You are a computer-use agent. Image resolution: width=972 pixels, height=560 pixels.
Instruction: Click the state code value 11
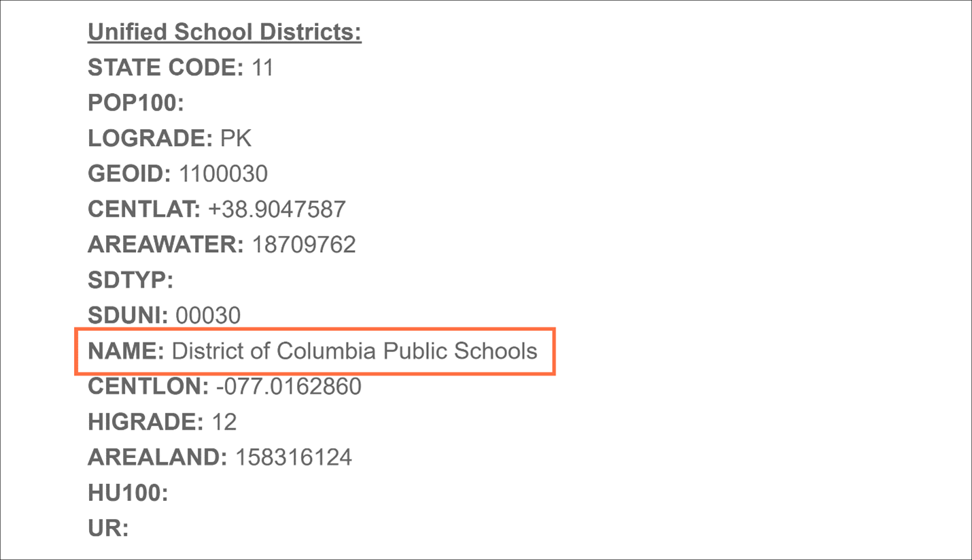262,67
